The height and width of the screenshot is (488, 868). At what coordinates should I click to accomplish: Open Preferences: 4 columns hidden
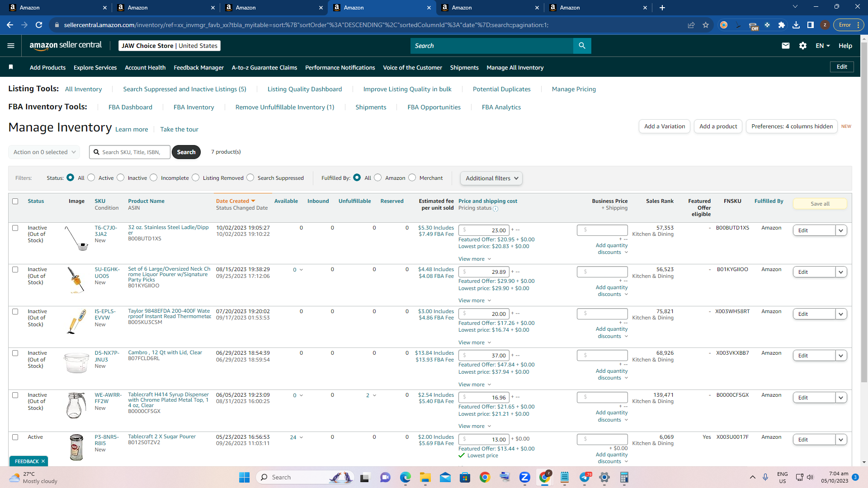(x=792, y=127)
